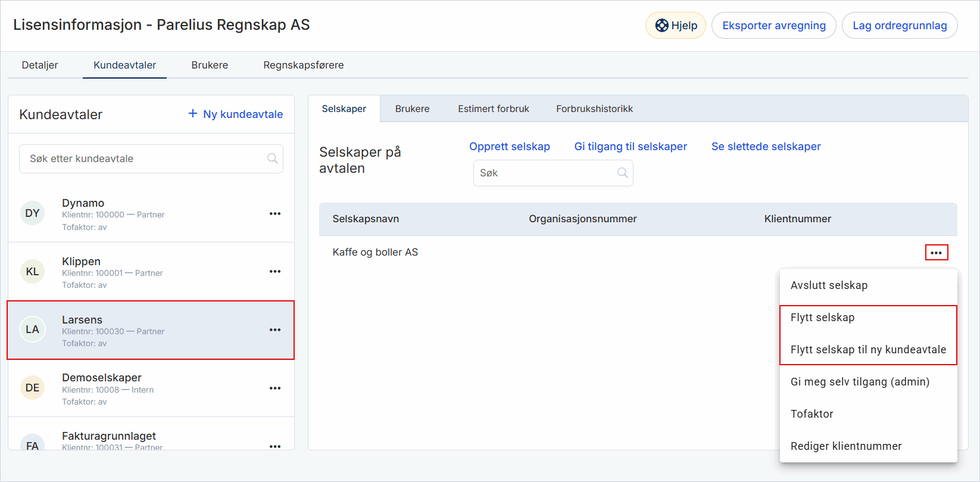Image resolution: width=980 pixels, height=482 pixels.
Task: Switch to the Brukere top-level tab
Action: [210, 65]
